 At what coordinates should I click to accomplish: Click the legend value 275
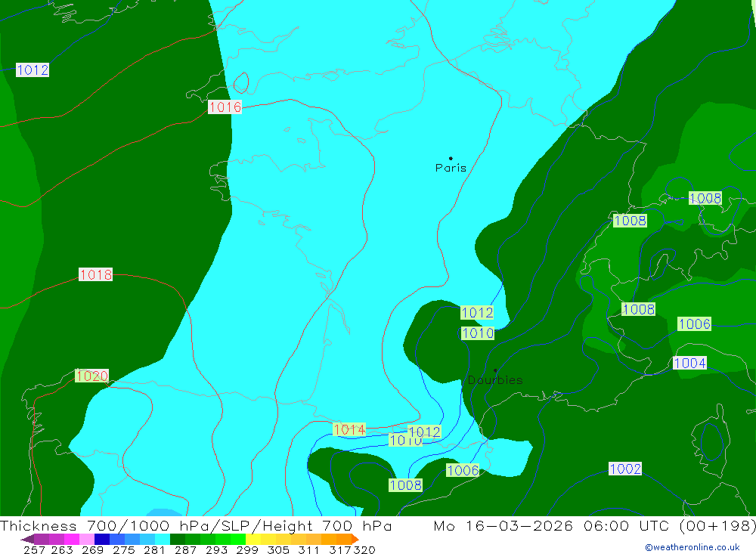pyautogui.click(x=124, y=550)
